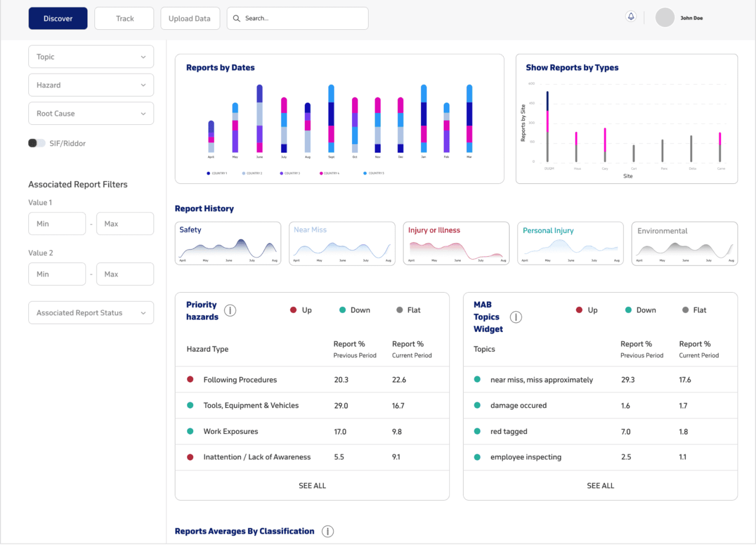Expand the Root Cause filter
The width and height of the screenshot is (756, 545).
click(x=90, y=113)
